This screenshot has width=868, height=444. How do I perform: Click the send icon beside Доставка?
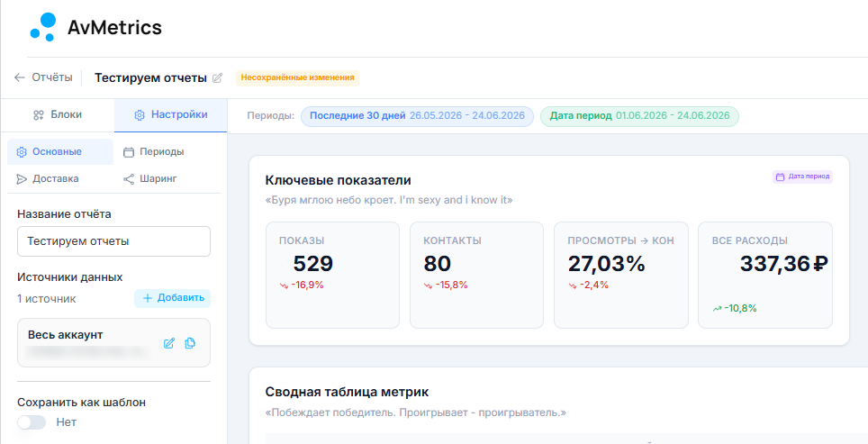22,179
